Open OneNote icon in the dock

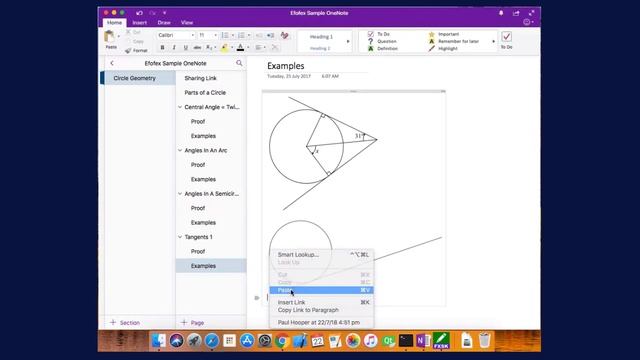pyautogui.click(x=423, y=340)
